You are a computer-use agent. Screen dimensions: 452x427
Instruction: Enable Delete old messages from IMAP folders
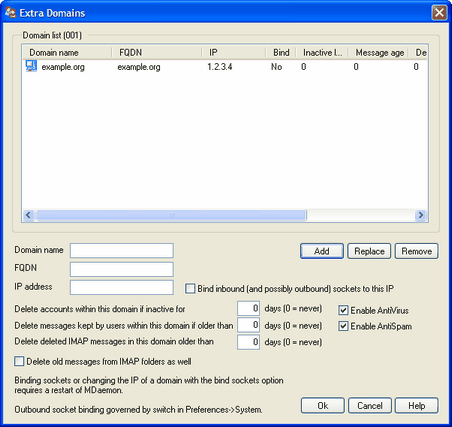point(19,361)
